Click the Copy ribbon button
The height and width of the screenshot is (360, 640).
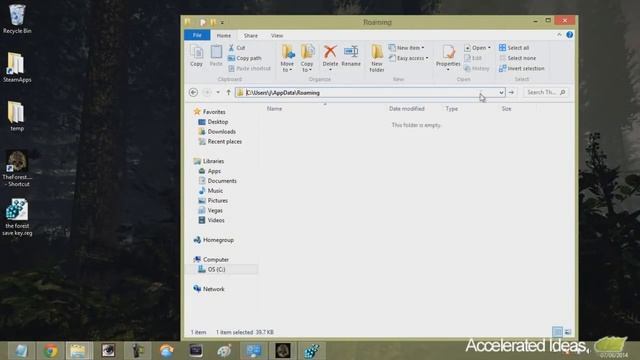pyautogui.click(x=196, y=56)
